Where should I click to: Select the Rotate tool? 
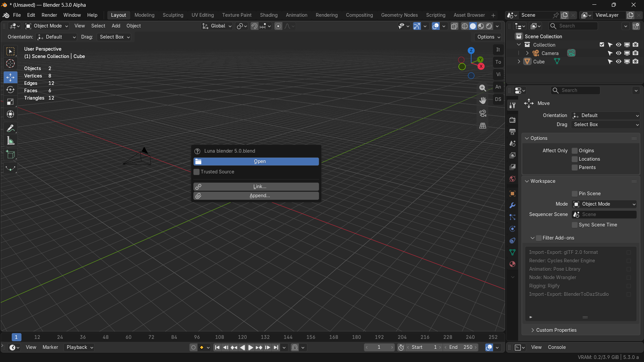click(10, 90)
